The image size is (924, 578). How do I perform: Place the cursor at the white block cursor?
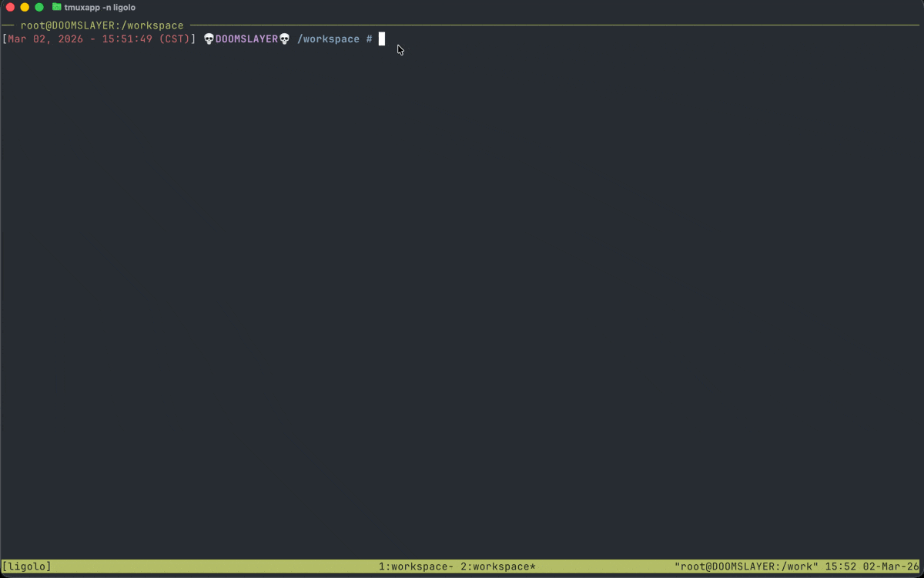point(382,39)
